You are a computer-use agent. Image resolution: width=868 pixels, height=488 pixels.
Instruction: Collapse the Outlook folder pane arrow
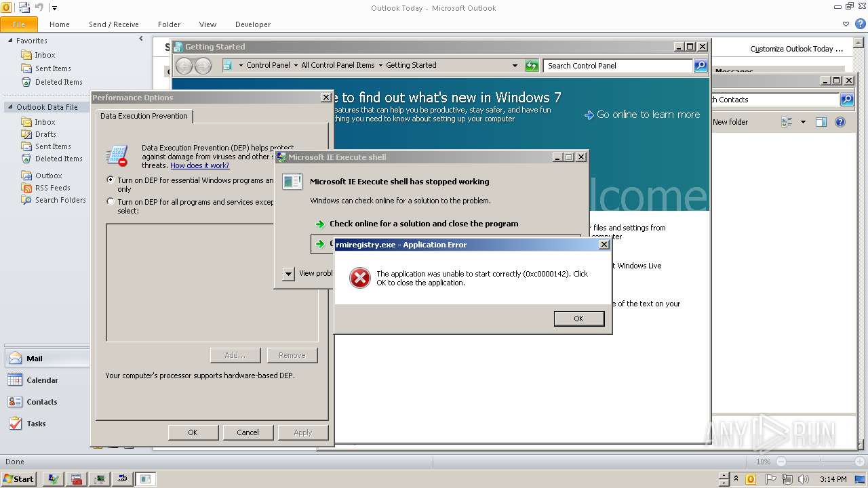click(141, 39)
